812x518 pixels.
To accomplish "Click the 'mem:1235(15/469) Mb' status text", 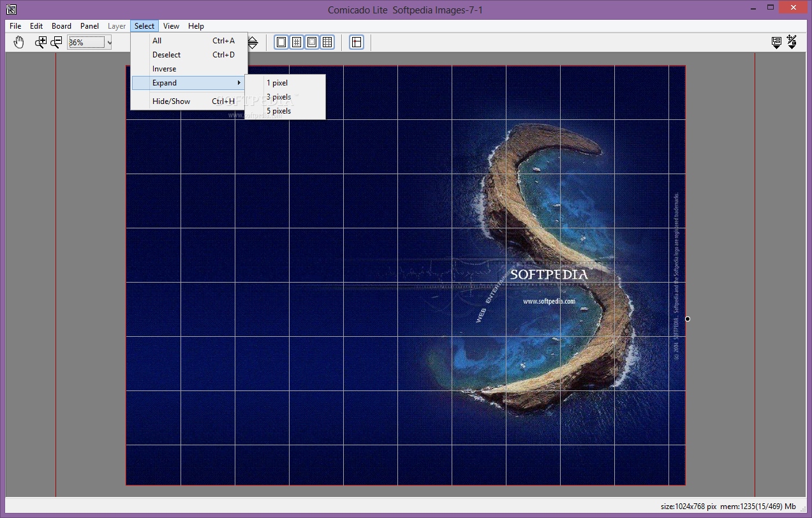I will pyautogui.click(x=758, y=507).
